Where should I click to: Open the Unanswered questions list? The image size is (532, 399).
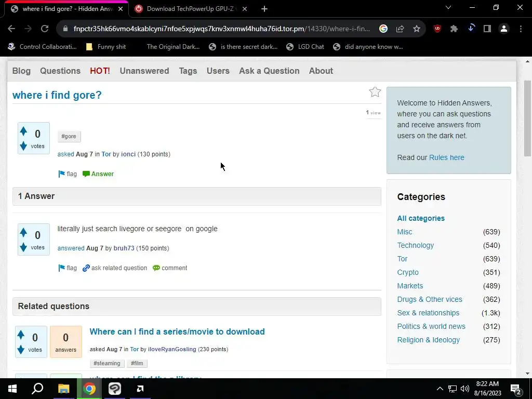[x=144, y=71]
